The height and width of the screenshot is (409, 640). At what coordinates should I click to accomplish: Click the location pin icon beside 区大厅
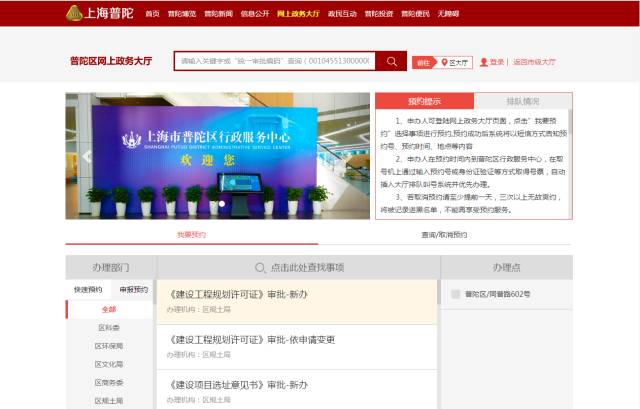(444, 62)
